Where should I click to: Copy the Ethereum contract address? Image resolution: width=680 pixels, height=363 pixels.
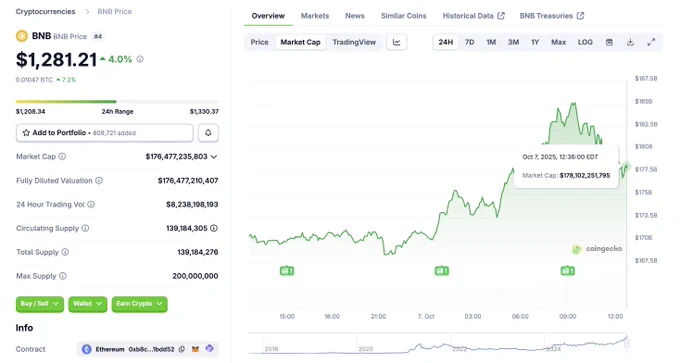point(182,349)
